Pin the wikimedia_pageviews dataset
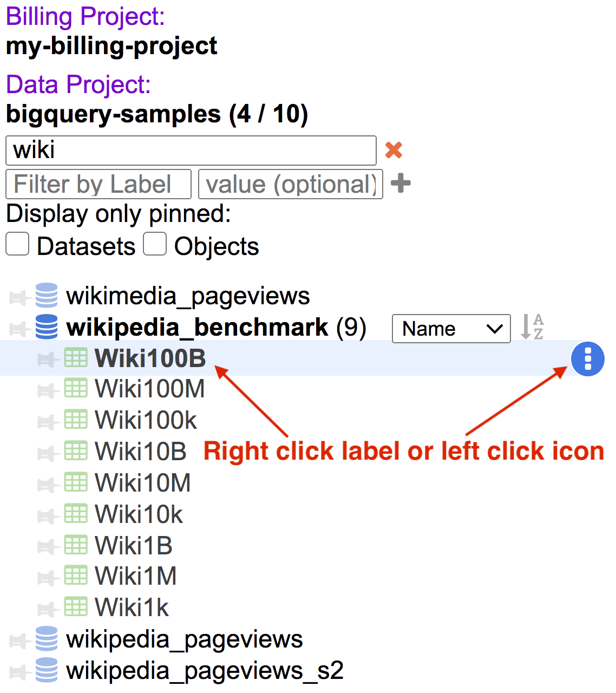Viewport: 616px width, 693px height. pos(18,297)
